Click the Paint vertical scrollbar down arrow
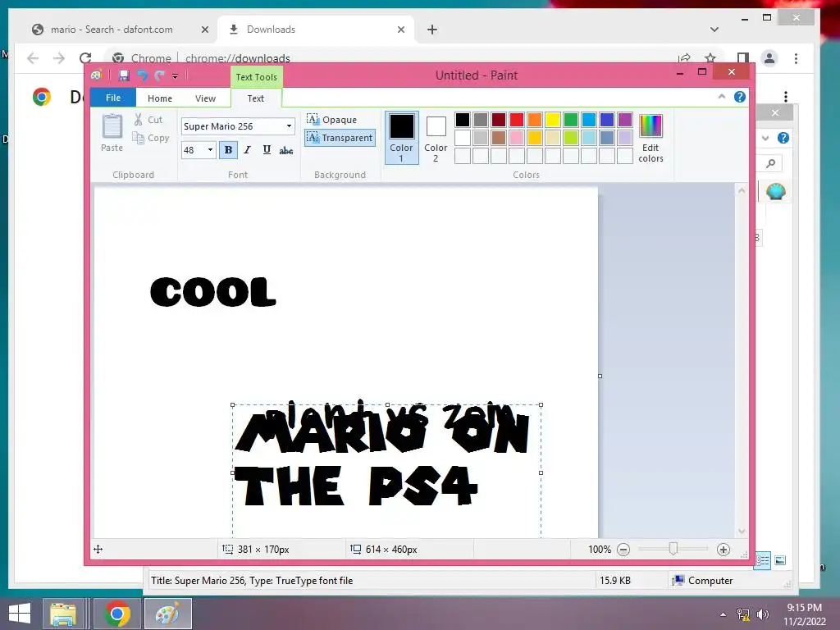Screen dimensions: 840x630 click(x=742, y=532)
